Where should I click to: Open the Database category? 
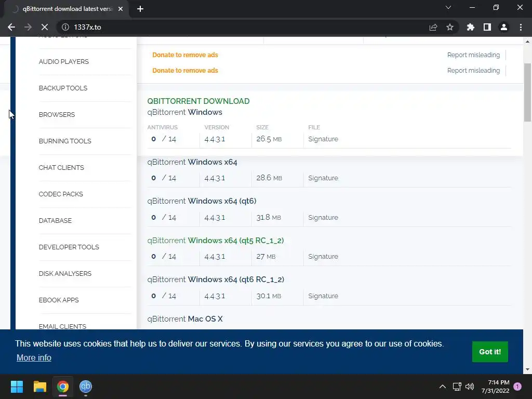coord(55,220)
